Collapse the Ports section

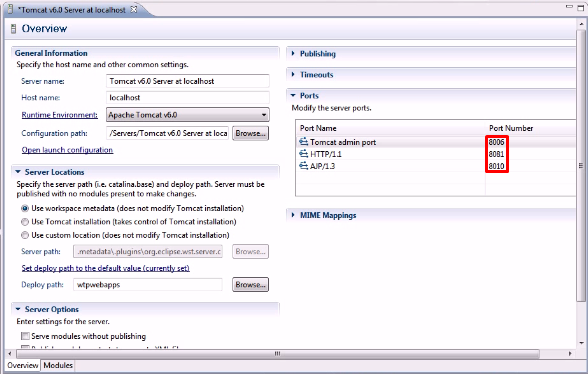(x=293, y=95)
